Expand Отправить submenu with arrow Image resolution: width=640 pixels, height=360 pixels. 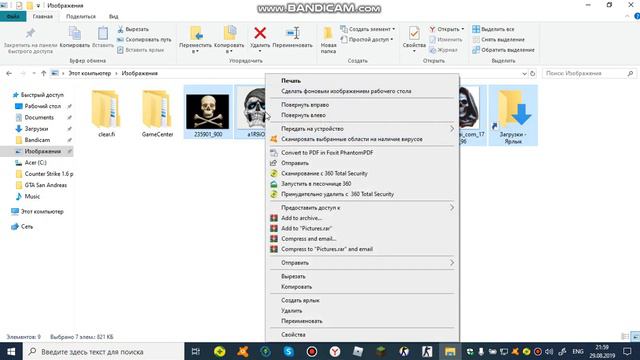click(451, 263)
